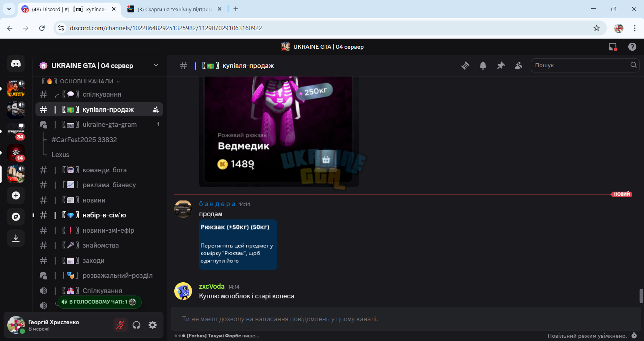Viewport: 644px width, 341px height.
Task: Open знайомства channel
Action: click(x=99, y=245)
